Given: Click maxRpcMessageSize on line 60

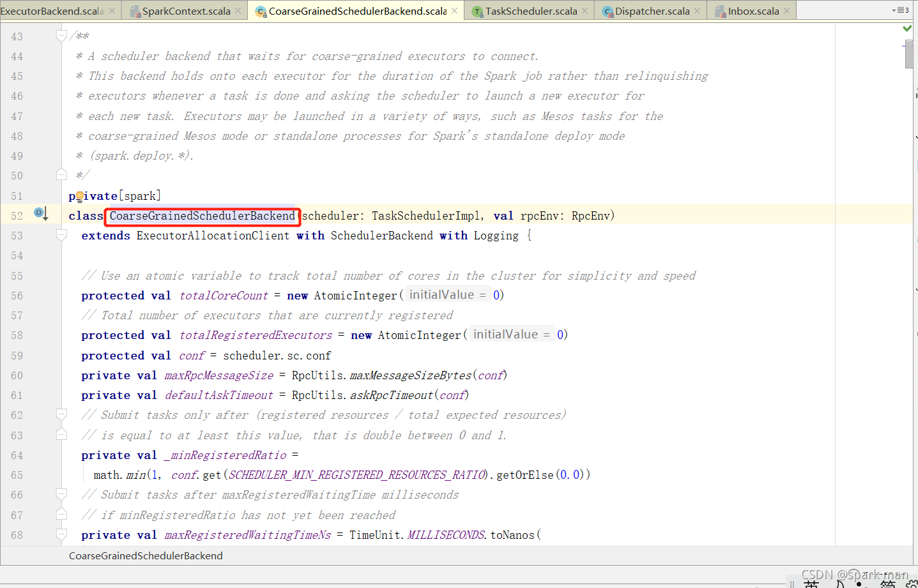Looking at the screenshot, I should point(219,375).
